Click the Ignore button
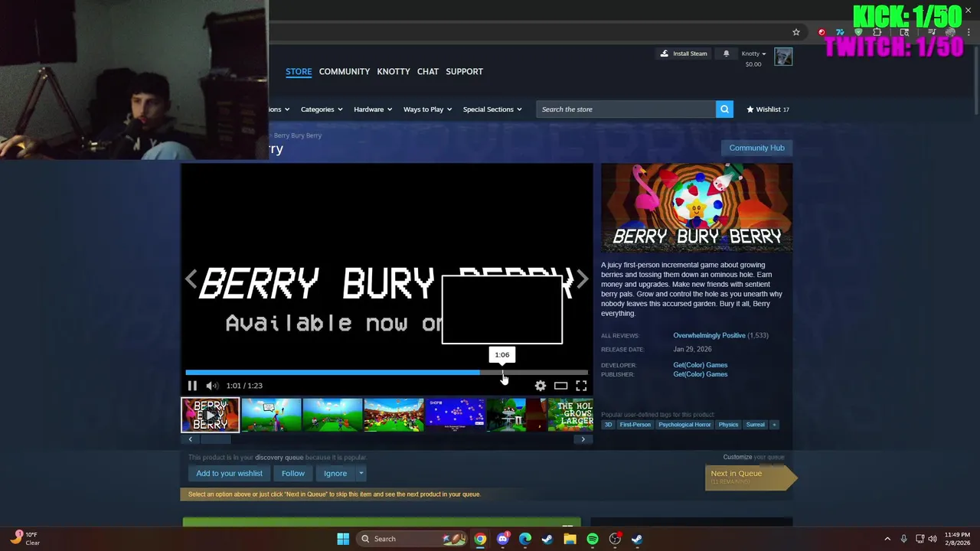This screenshot has width=980, height=551. [335, 473]
